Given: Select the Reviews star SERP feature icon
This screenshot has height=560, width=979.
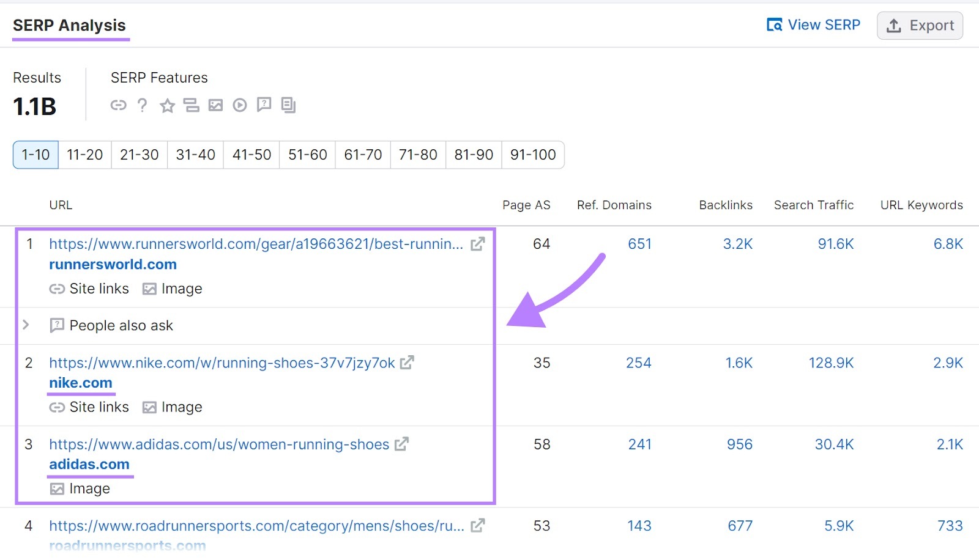Looking at the screenshot, I should click(166, 105).
